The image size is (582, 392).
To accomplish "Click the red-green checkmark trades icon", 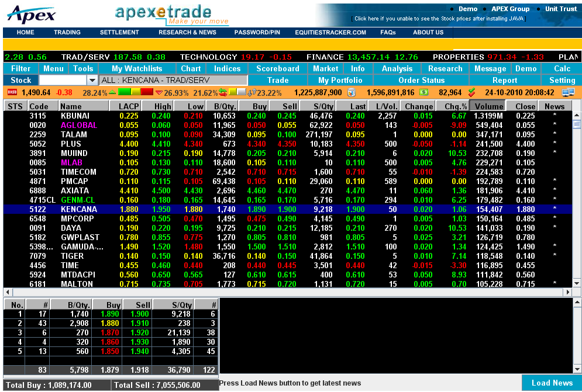I will coord(471,92).
